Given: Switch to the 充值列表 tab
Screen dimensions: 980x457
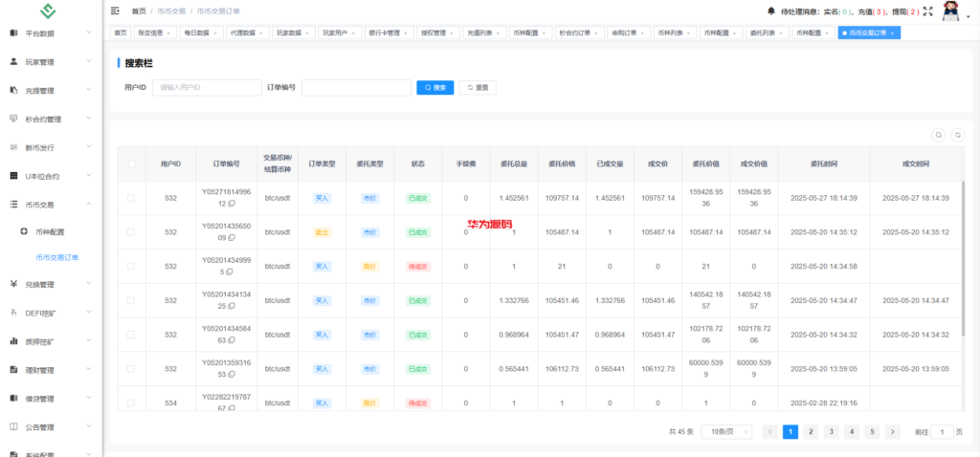Looking at the screenshot, I should click(x=484, y=33).
